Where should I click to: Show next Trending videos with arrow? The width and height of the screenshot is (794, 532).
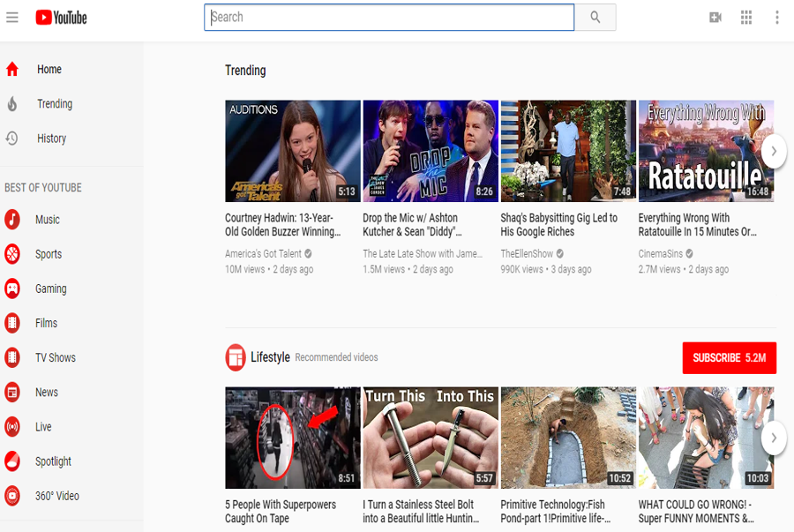[x=773, y=151]
